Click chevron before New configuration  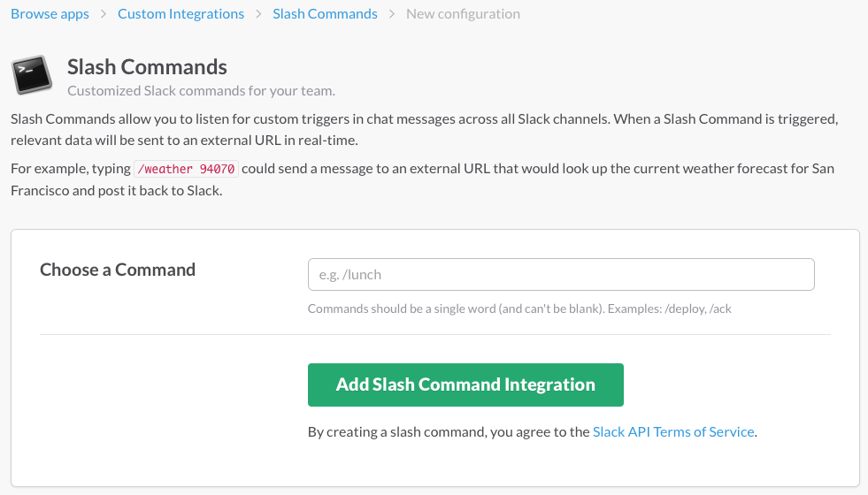[x=392, y=14]
